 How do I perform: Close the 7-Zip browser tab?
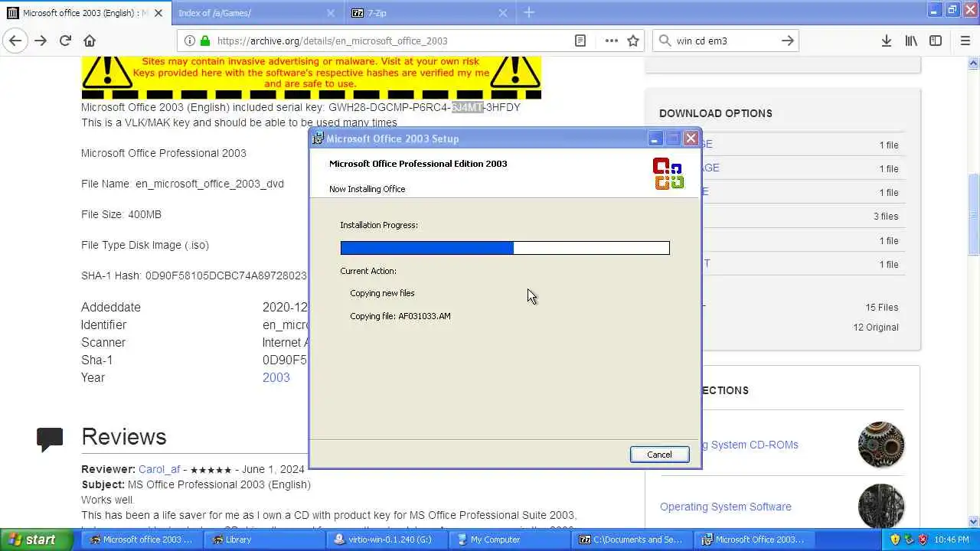click(x=503, y=13)
